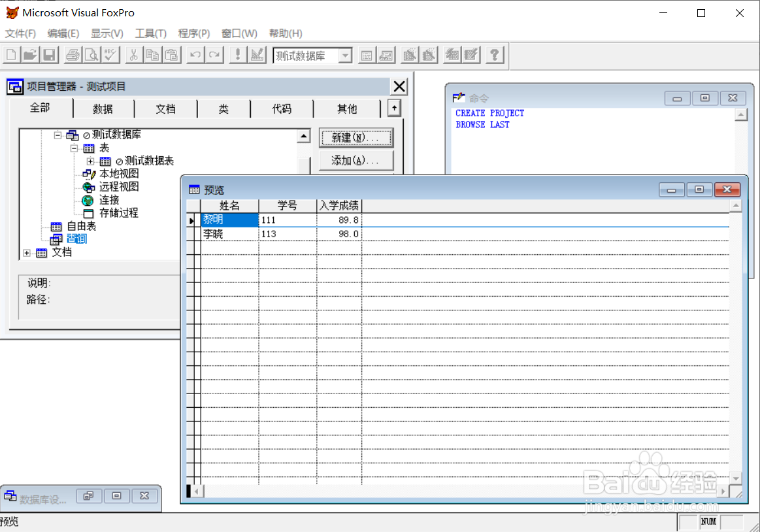Select 自由表 in project tree
Screen dimensions: 760x532
tap(82, 226)
